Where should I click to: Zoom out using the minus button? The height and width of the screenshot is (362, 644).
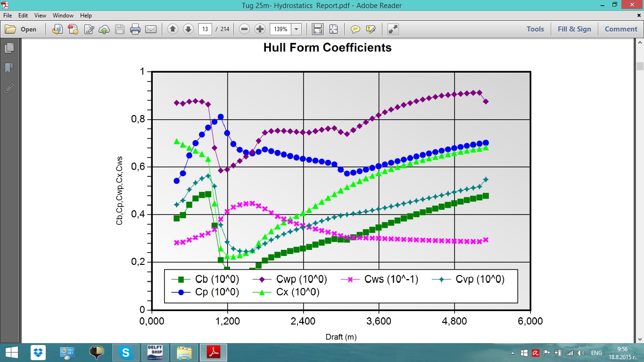pyautogui.click(x=244, y=29)
